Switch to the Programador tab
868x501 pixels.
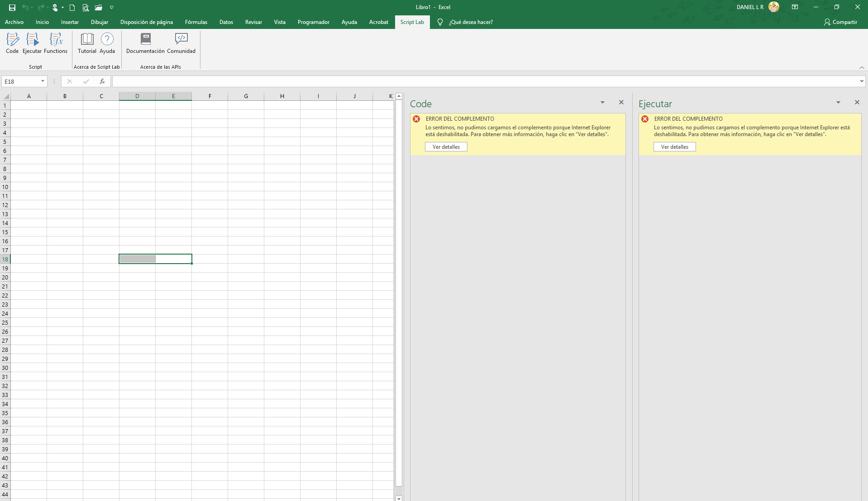coord(314,22)
